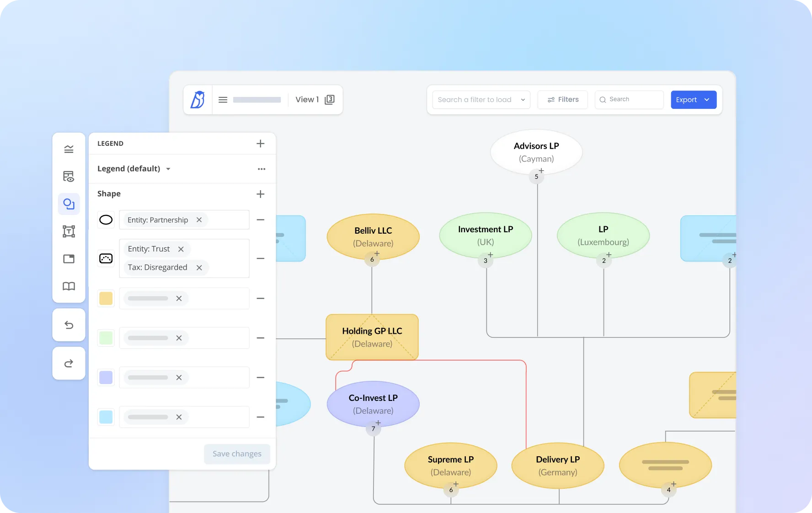This screenshot has height=513, width=812.
Task: Click the redo arrow button
Action: coord(69,363)
